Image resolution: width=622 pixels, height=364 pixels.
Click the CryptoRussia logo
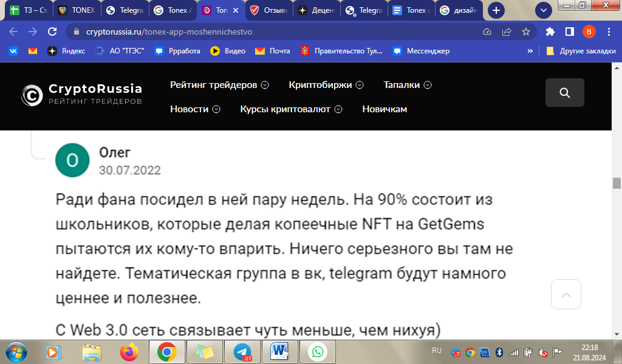pos(82,94)
